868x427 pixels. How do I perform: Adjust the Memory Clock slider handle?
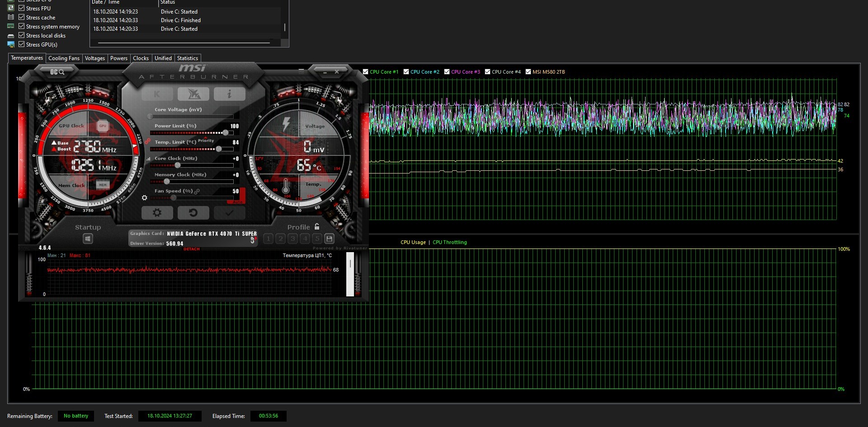167,182
